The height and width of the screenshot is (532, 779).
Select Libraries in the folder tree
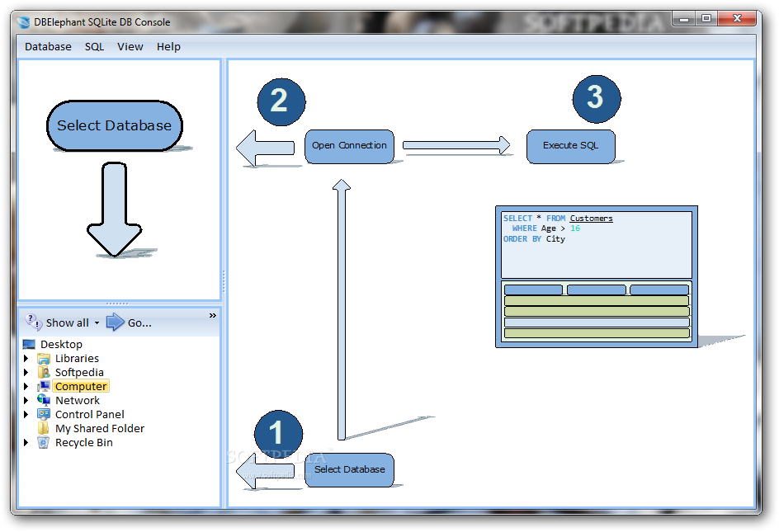pos(77,358)
